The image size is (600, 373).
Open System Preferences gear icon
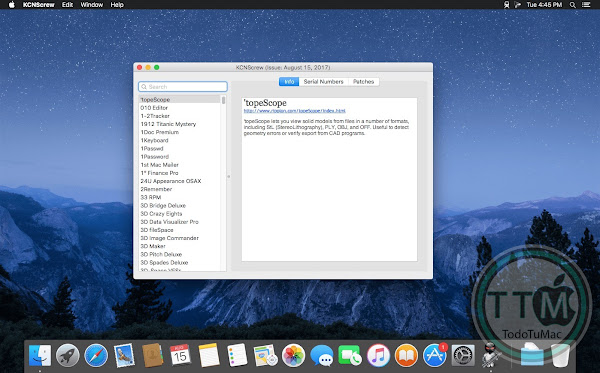click(463, 355)
